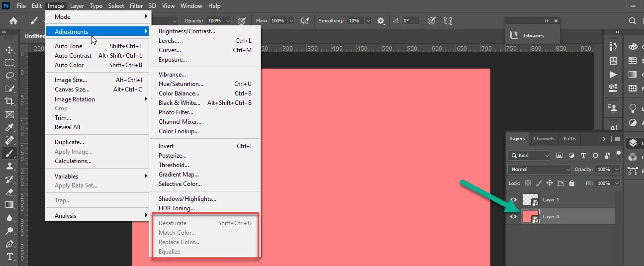Select Layer 0 thumbnail

[531, 216]
